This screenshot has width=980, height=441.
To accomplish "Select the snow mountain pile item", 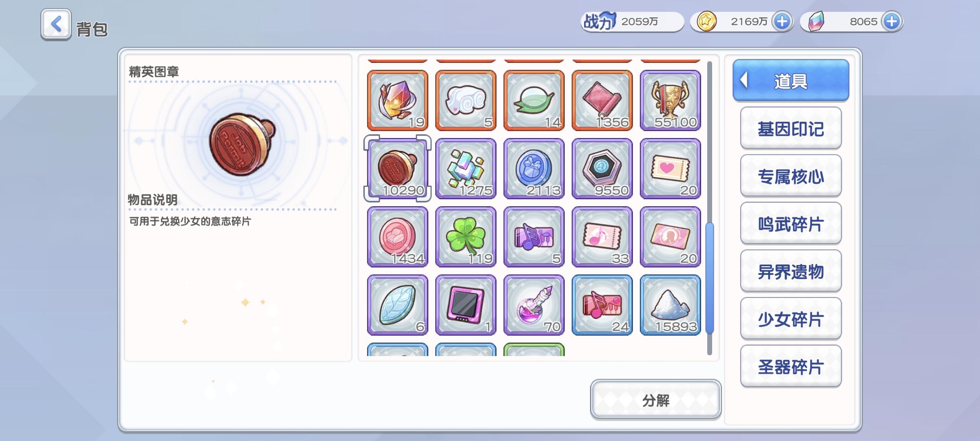I will tap(670, 305).
